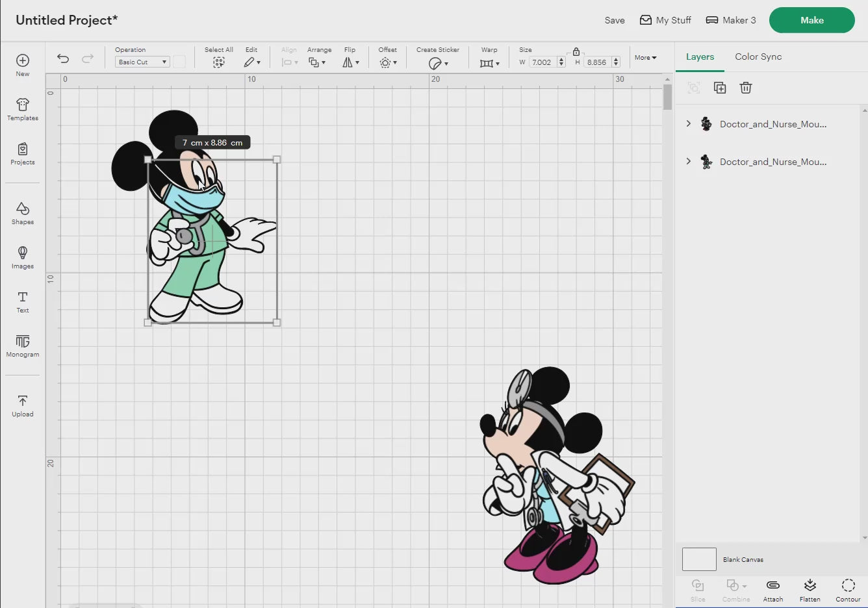Click the operation color swatch
Viewport: 868px width, 608px height.
click(x=179, y=62)
